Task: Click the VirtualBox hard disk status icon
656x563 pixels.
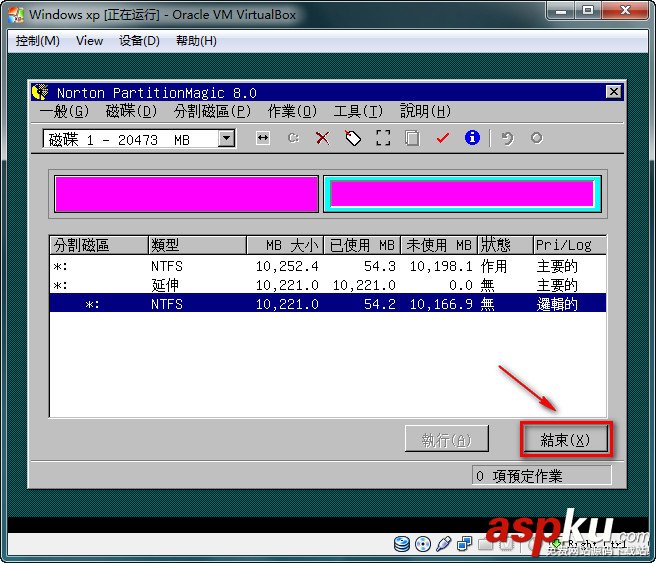Action: point(402,544)
